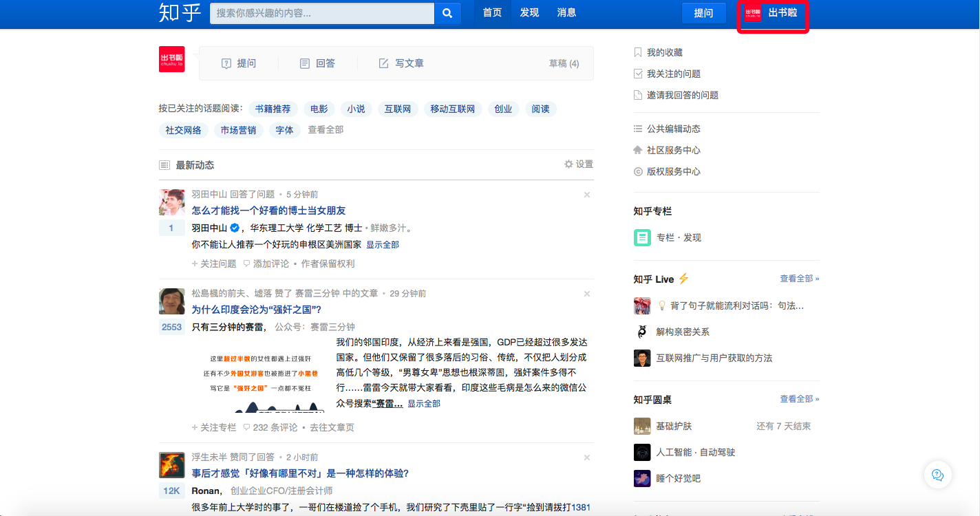Click the 提问 compose option
The image size is (980, 516).
click(238, 63)
